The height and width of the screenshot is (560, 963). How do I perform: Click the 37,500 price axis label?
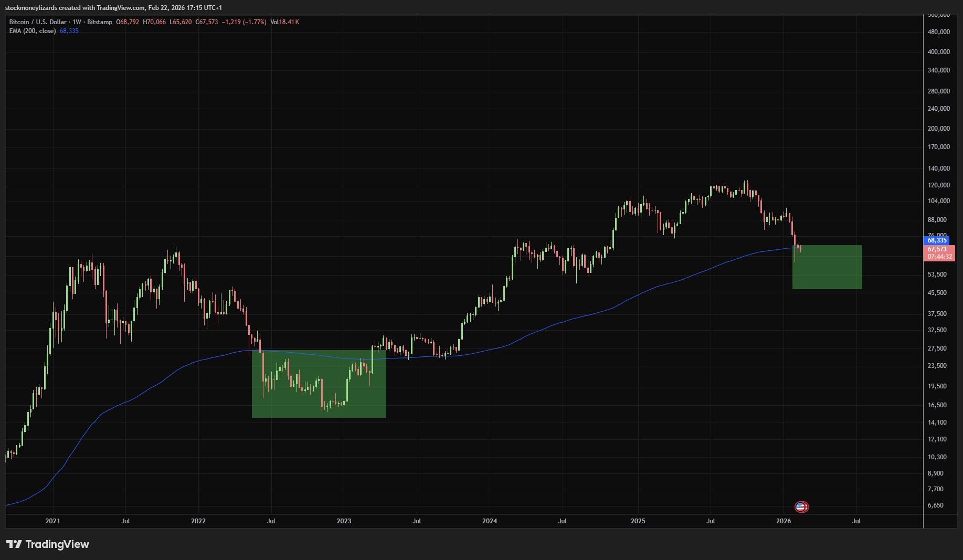937,314
